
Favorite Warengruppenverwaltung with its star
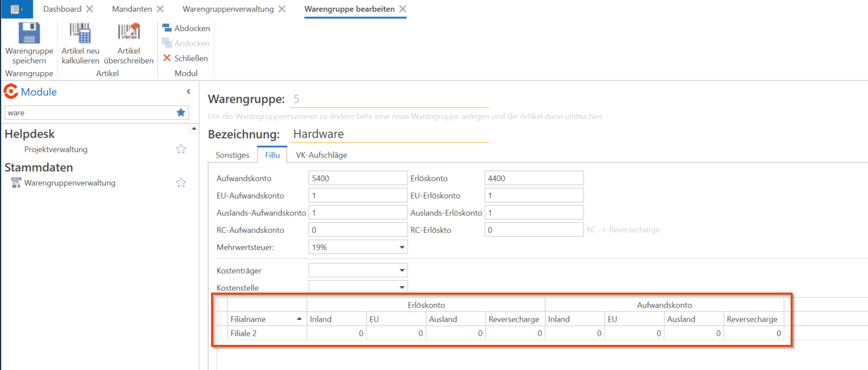coord(181,183)
